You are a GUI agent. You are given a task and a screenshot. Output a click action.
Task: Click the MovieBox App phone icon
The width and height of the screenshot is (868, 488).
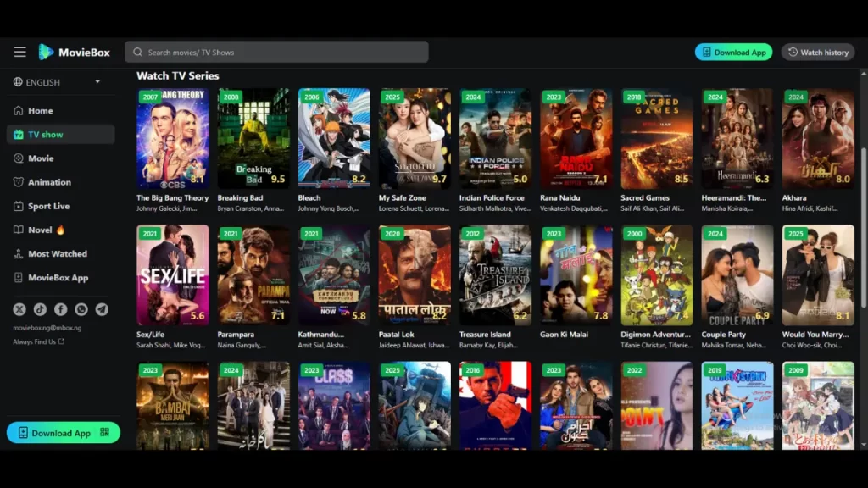click(19, 277)
